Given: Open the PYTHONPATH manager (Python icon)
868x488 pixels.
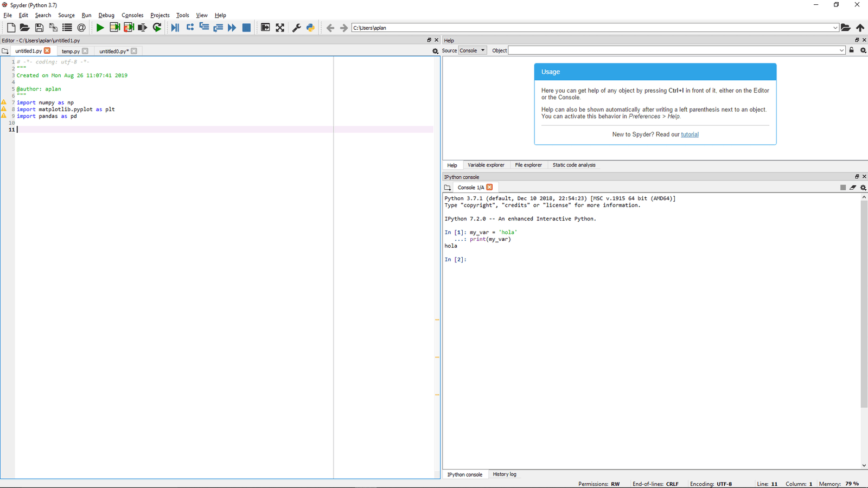Looking at the screenshot, I should pos(310,28).
